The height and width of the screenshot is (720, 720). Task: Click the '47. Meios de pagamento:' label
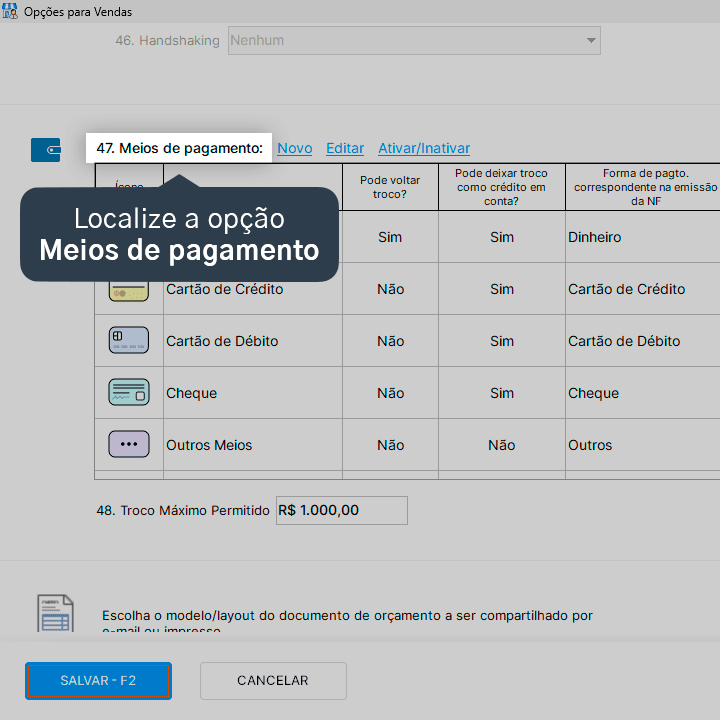tap(180, 148)
